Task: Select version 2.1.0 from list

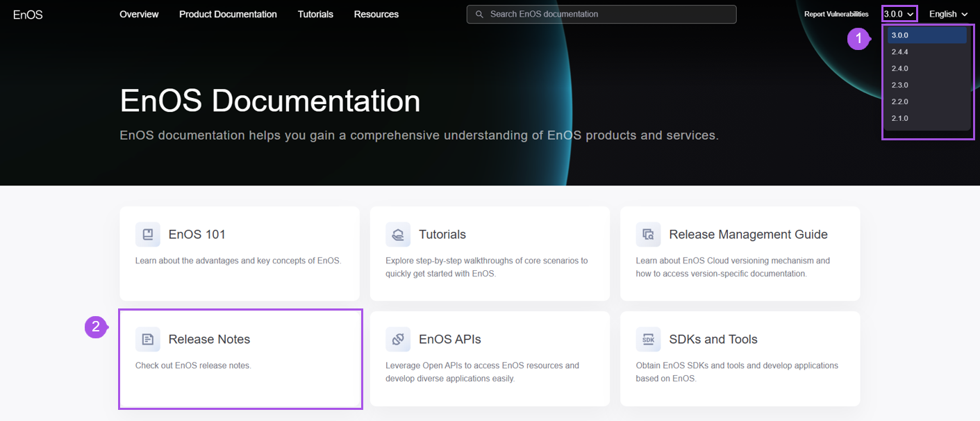Action: (x=900, y=119)
